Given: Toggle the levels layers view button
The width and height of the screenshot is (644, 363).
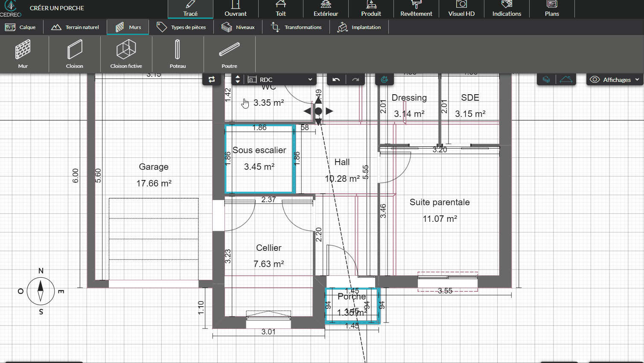Looking at the screenshot, I should click(546, 80).
